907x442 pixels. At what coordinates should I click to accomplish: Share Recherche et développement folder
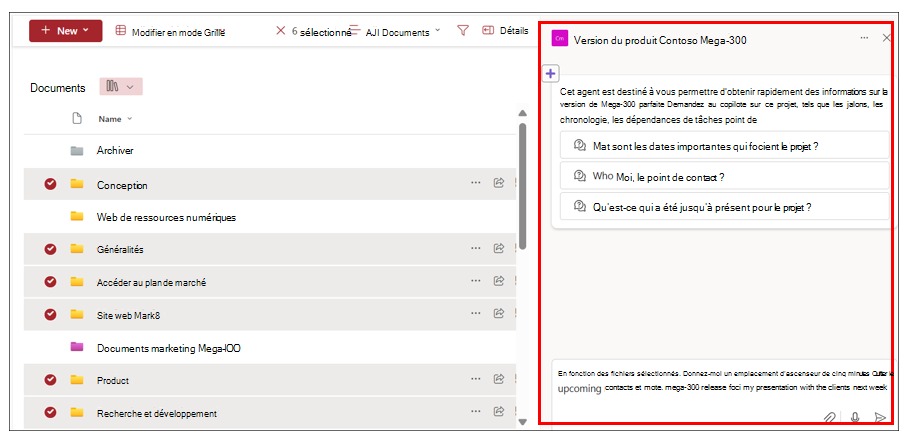pos(498,411)
